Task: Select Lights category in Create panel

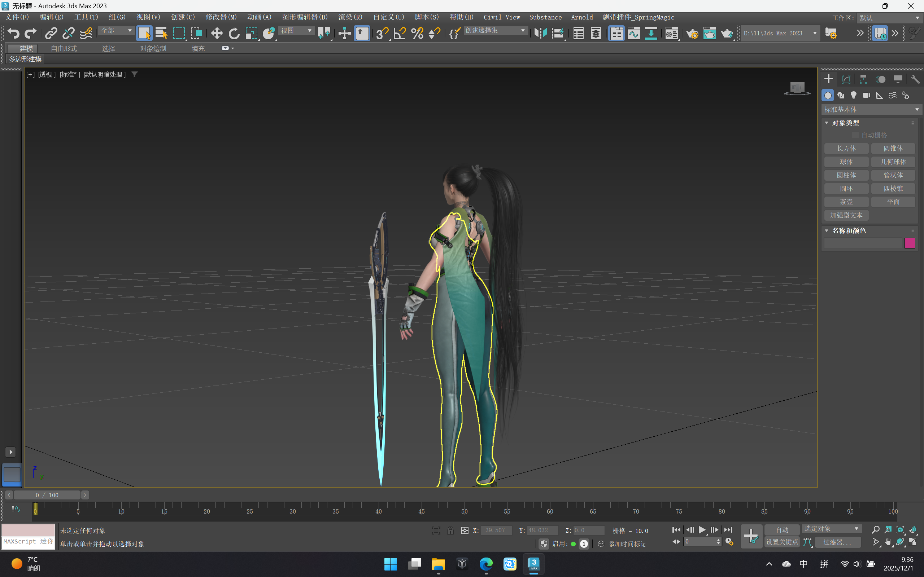Action: click(853, 95)
